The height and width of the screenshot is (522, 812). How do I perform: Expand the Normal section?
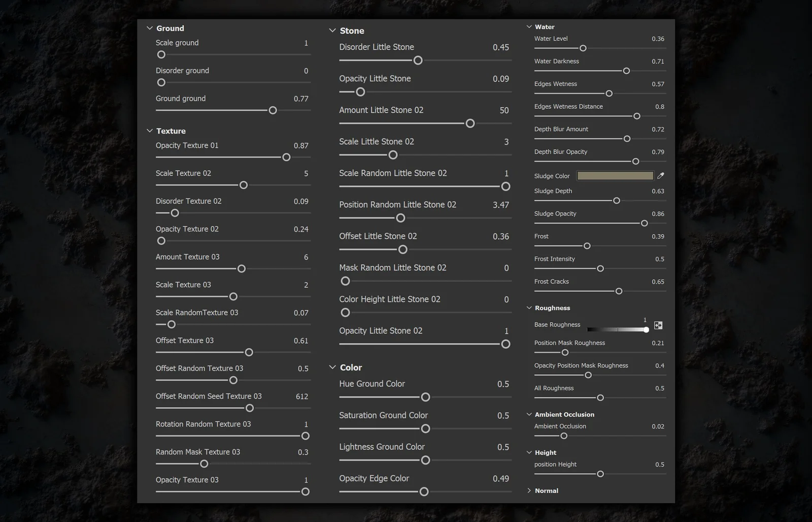pos(529,491)
